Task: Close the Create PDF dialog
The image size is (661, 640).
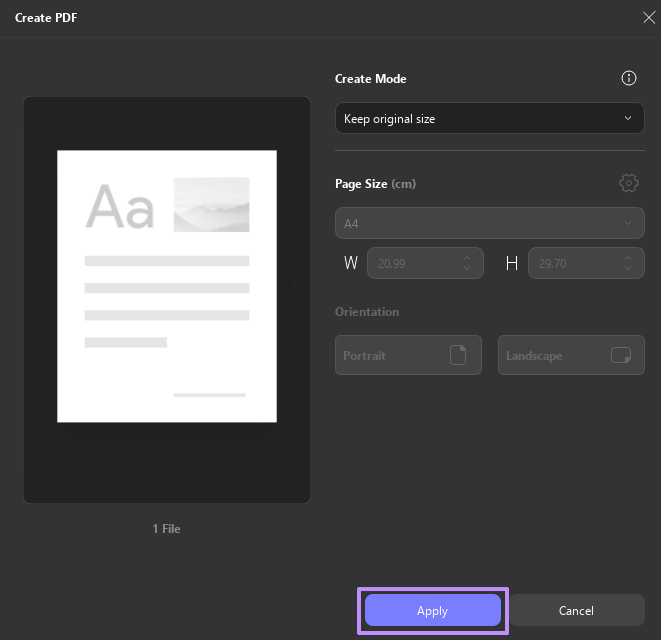Action: [x=649, y=18]
